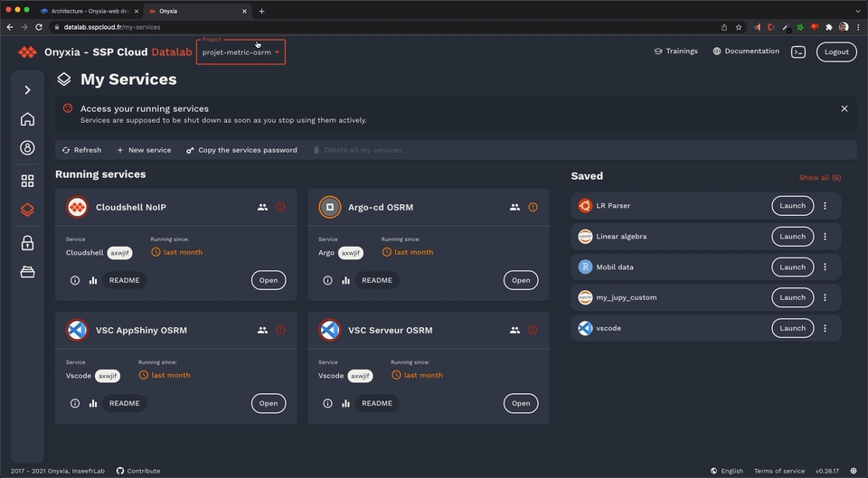Open the file storage sidebar icon
This screenshot has height=478, width=868.
[27, 272]
